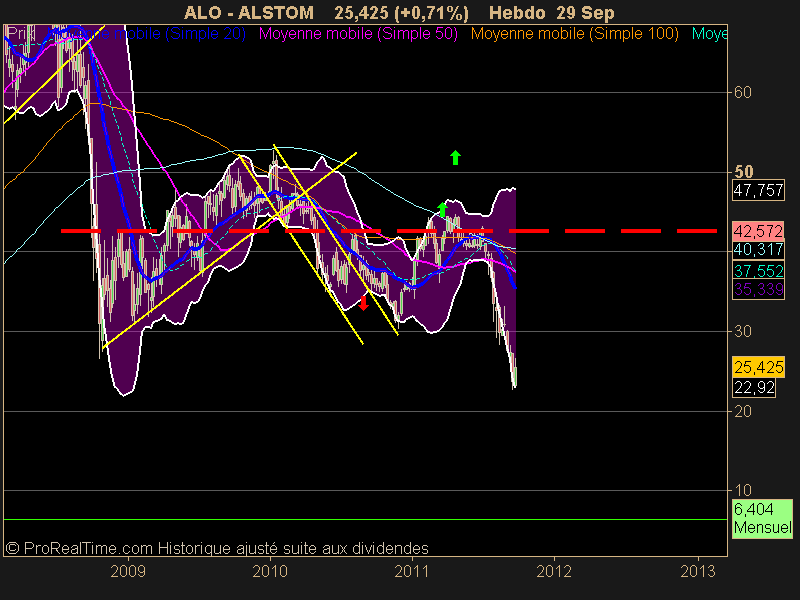The image size is (800, 600).
Task: Click the 20 price axis tick
Action: (x=742, y=411)
